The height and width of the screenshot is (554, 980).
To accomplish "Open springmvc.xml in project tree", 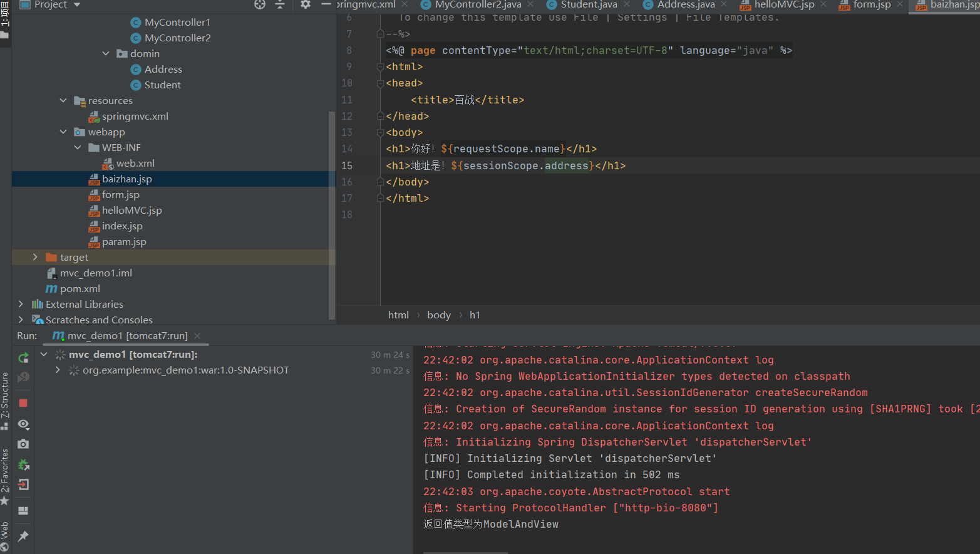I will 135,116.
